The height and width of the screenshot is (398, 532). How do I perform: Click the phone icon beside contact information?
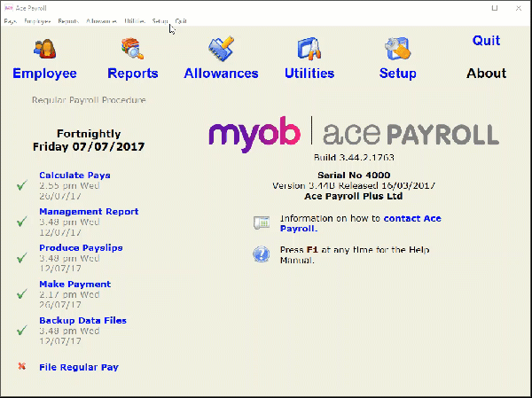coord(262,222)
